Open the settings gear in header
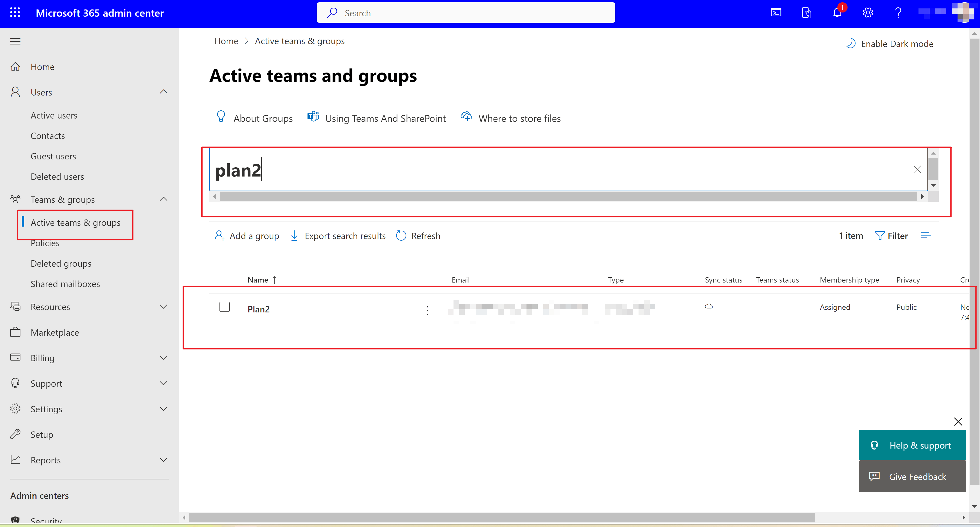 (867, 13)
